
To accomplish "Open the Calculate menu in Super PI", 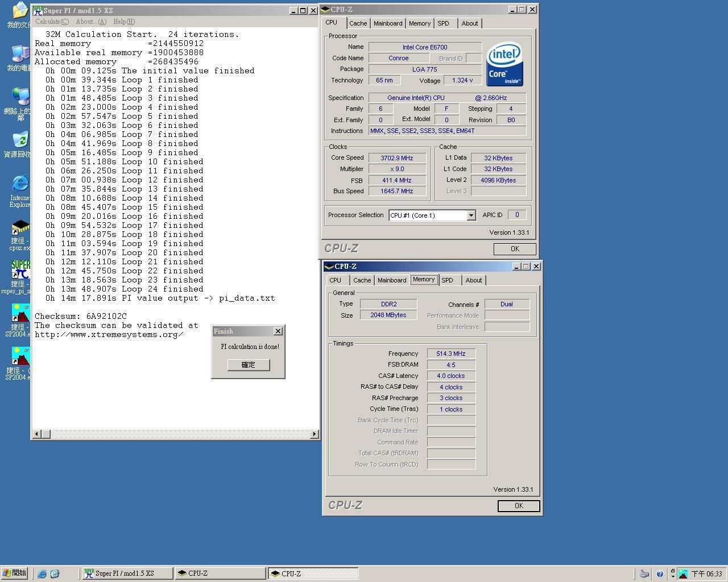I will point(52,22).
